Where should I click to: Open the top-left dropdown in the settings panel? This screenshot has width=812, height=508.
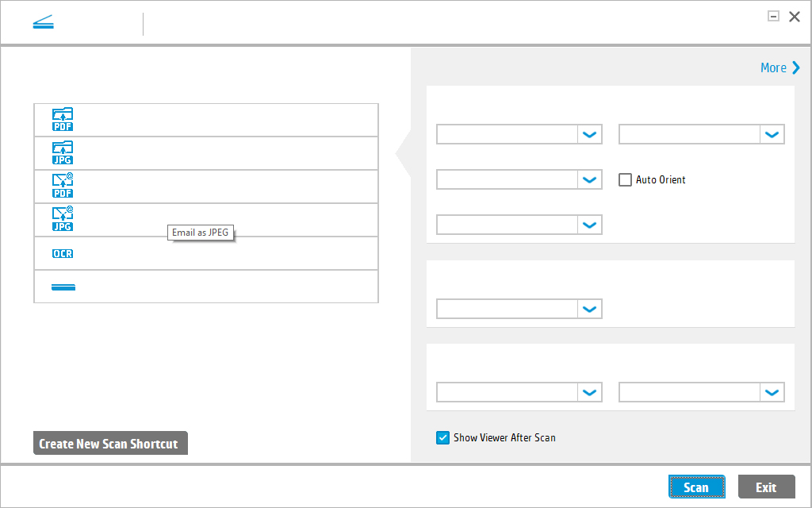[519, 134]
